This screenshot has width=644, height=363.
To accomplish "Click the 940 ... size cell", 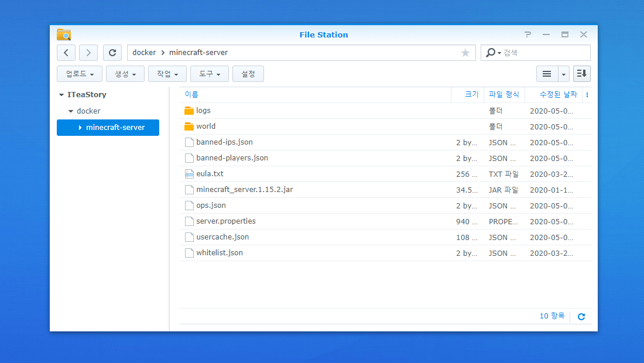I will (467, 222).
